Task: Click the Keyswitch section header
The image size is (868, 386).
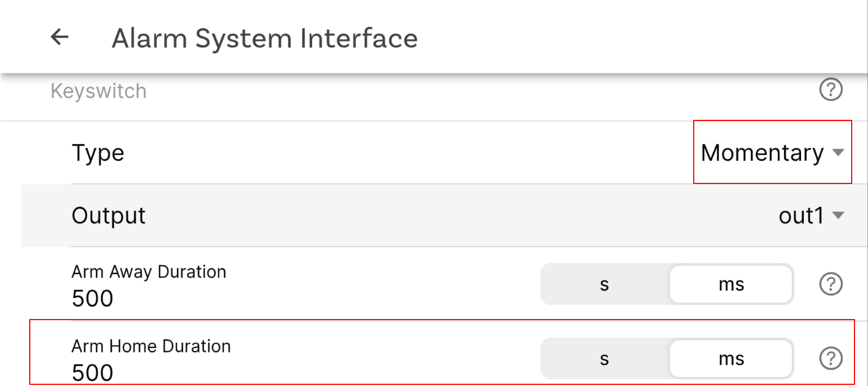Action: [x=98, y=91]
